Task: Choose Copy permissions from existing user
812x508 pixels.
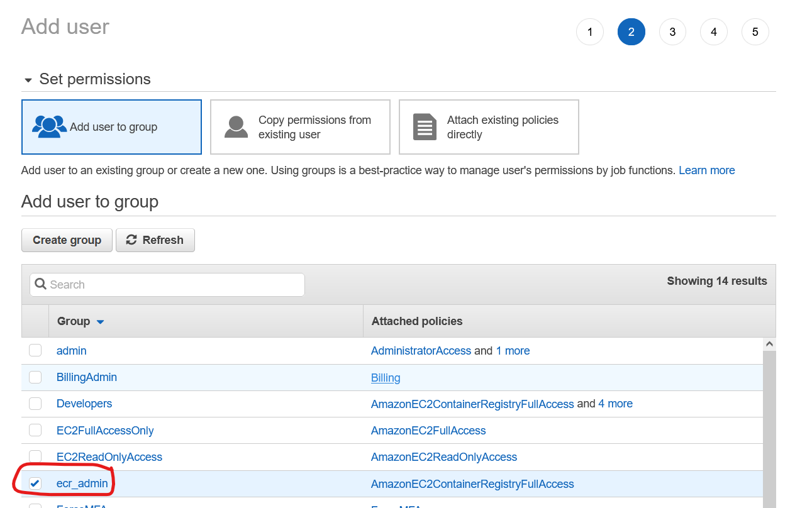Action: (300, 127)
